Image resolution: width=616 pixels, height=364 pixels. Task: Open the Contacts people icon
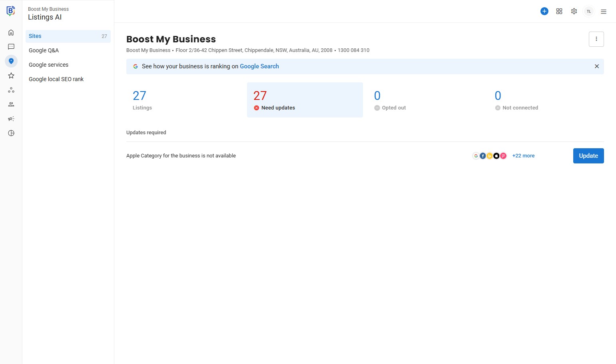[x=11, y=104]
